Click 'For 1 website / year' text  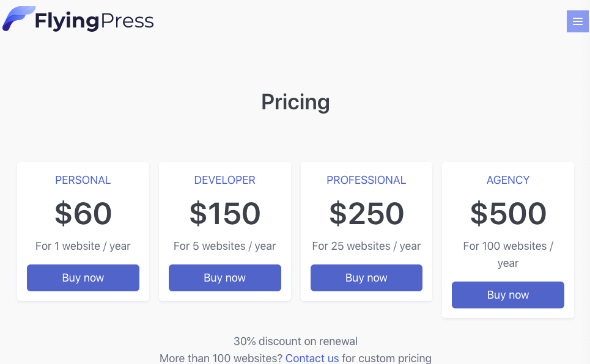pos(83,246)
